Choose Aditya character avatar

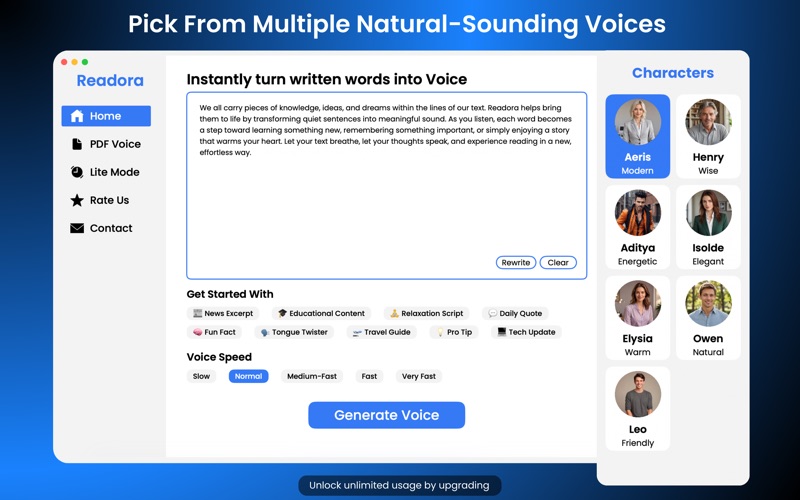[637, 213]
